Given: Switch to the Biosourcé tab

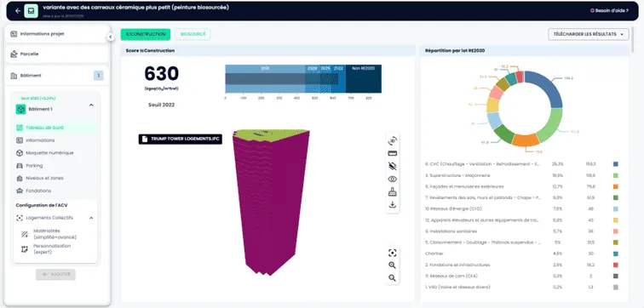Looking at the screenshot, I should (193, 34).
